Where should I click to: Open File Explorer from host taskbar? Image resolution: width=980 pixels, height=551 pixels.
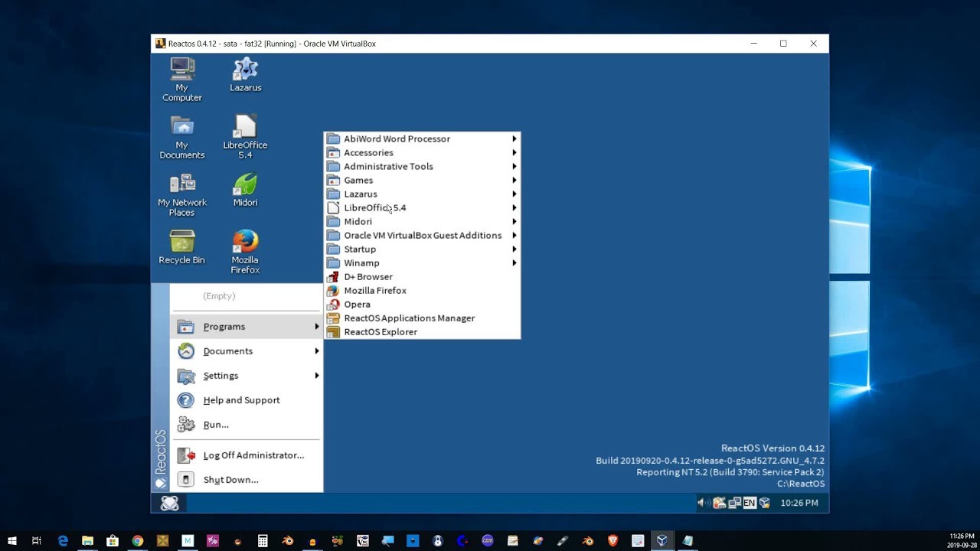pos(87,540)
